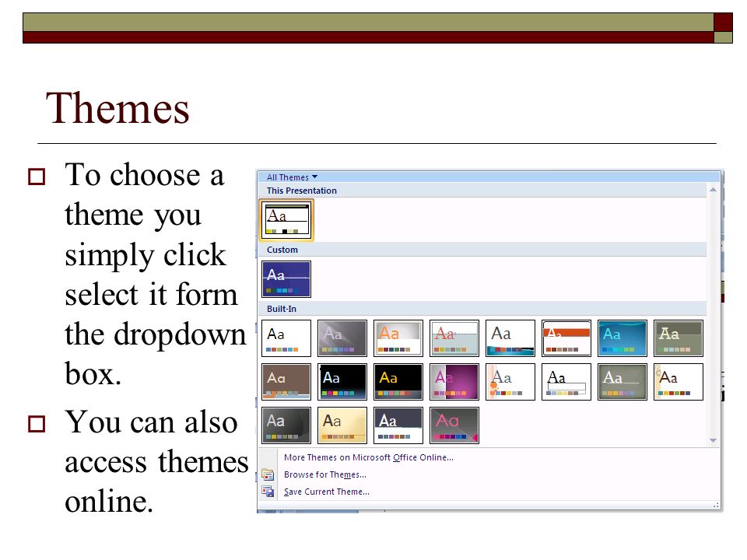Click the Built-In section header
747x560 pixels.
click(482, 309)
